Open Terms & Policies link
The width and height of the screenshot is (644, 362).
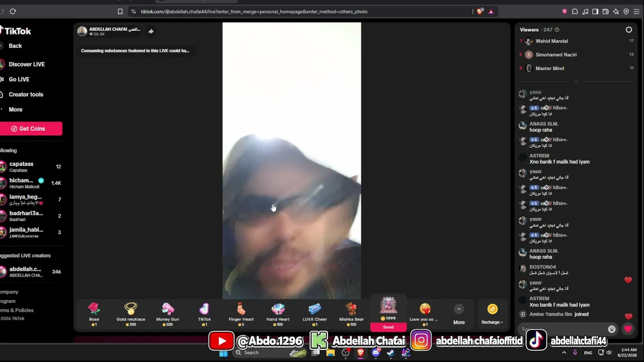point(17,310)
